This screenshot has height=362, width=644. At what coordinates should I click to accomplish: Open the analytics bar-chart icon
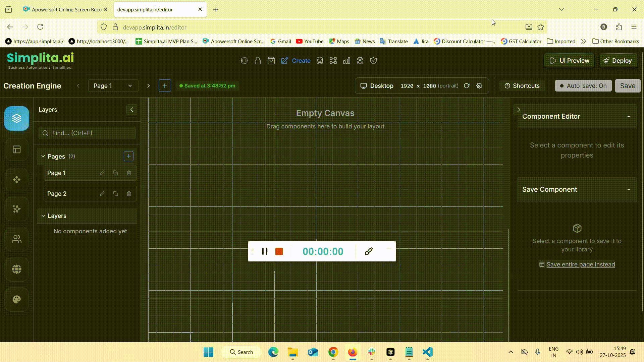[346, 61]
